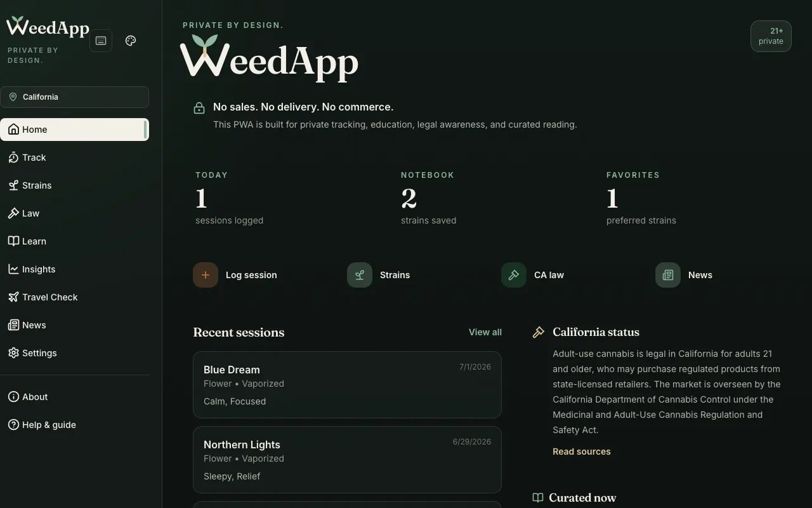812x508 pixels.
Task: Click the Recent sessions heading
Action: [239, 332]
